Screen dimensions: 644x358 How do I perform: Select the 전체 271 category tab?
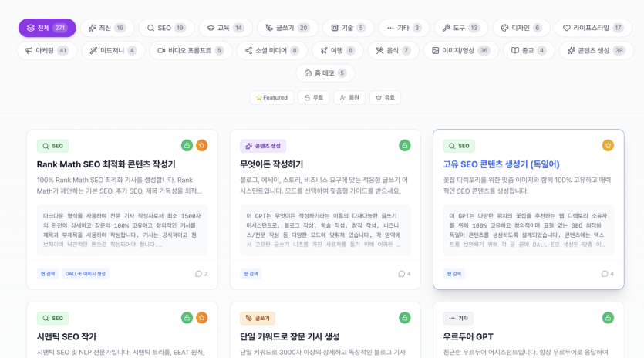[47, 28]
